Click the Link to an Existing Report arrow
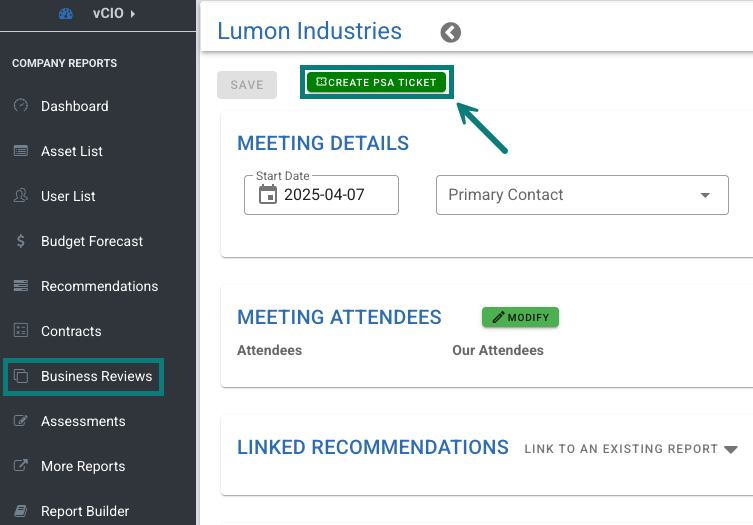753x525 pixels. (731, 450)
